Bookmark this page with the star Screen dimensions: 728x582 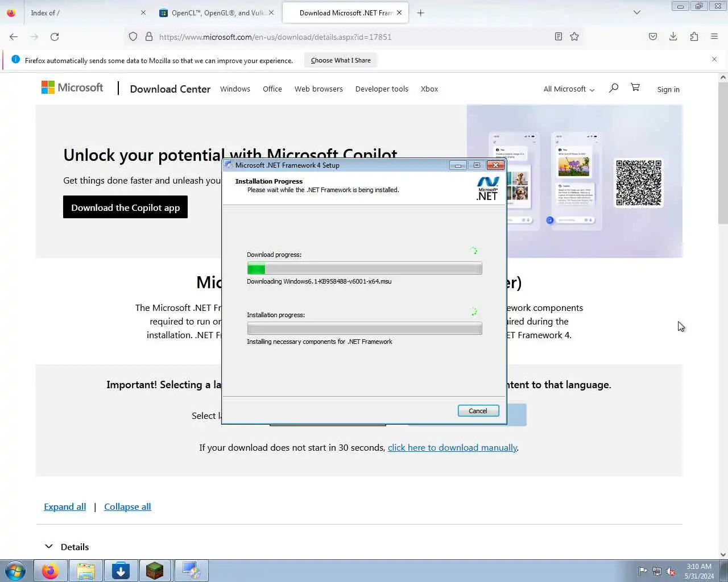pos(574,36)
